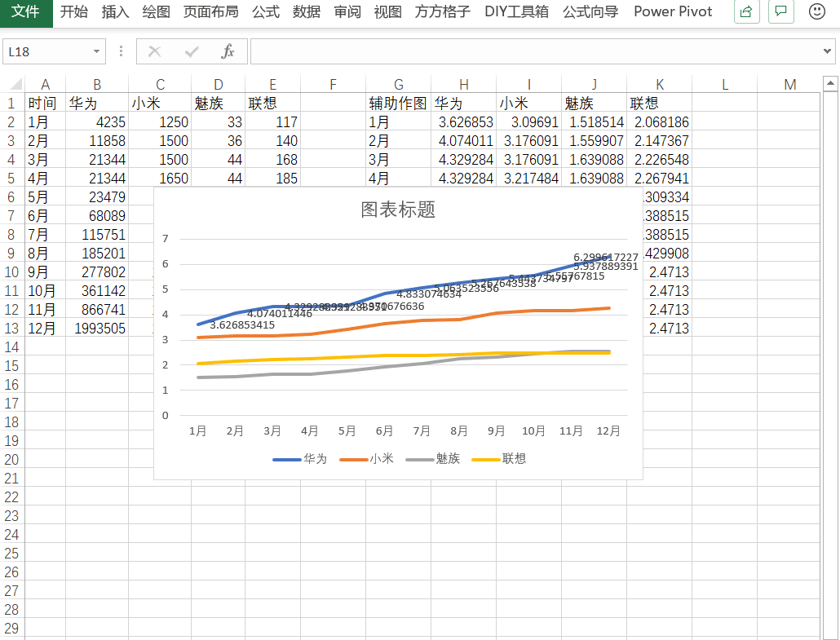The width and height of the screenshot is (840, 640).
Task: Click the Share icon button
Action: pos(746,11)
